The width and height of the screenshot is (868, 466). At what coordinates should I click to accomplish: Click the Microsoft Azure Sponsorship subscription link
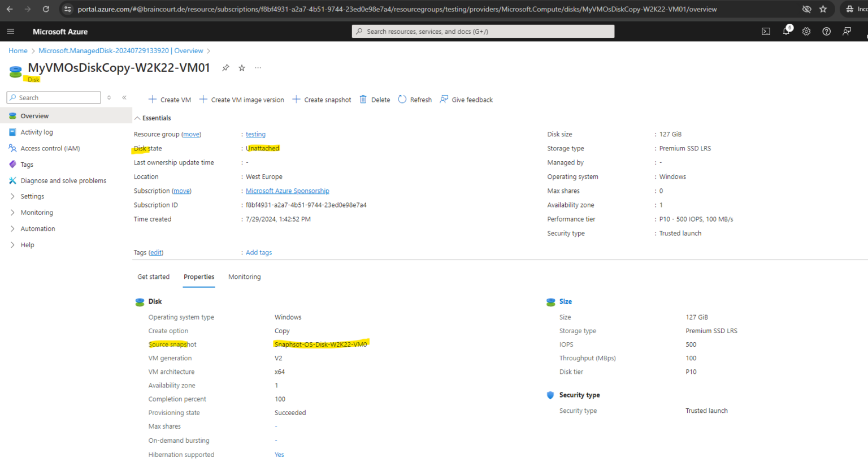tap(287, 191)
